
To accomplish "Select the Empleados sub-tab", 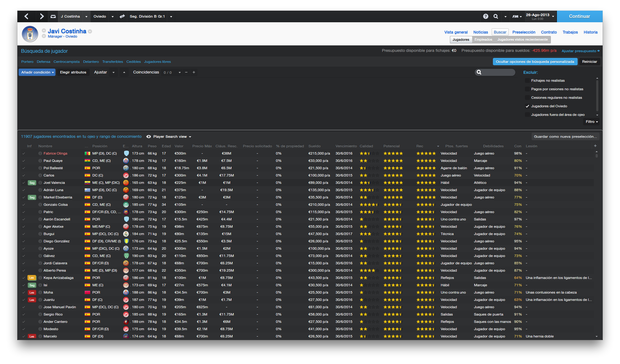I will [x=483, y=40].
